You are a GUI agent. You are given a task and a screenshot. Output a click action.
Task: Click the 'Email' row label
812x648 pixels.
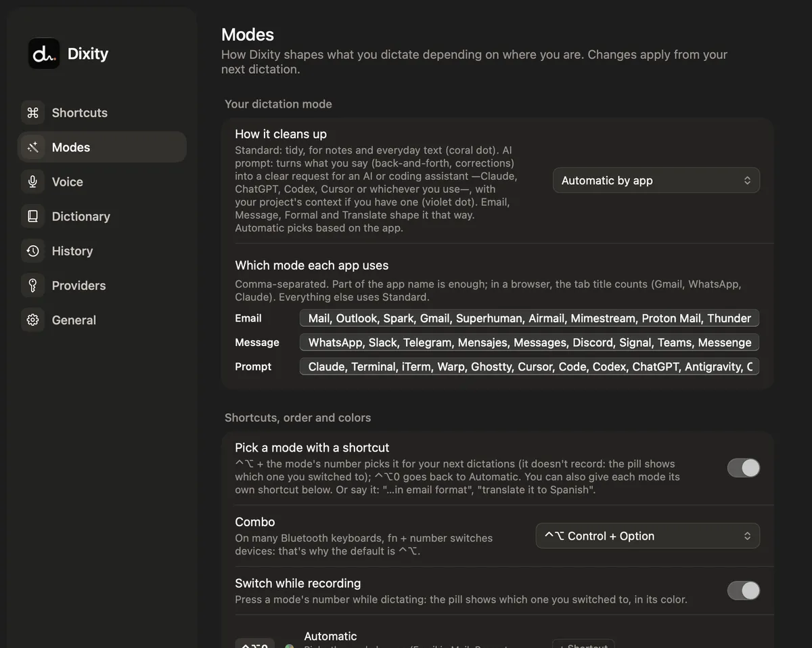[248, 318]
